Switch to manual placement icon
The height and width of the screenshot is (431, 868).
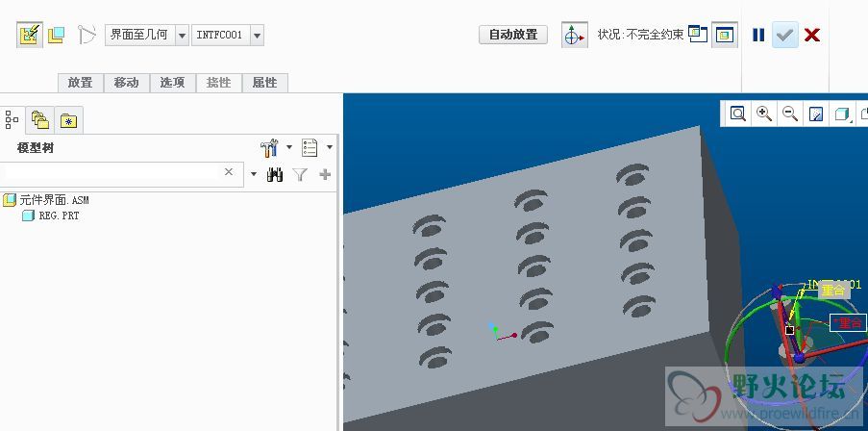(56, 35)
